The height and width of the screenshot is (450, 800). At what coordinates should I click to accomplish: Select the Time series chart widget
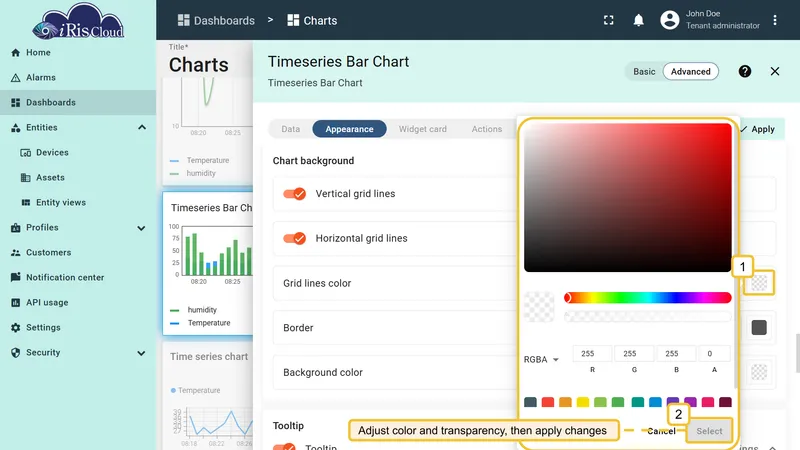click(208, 395)
